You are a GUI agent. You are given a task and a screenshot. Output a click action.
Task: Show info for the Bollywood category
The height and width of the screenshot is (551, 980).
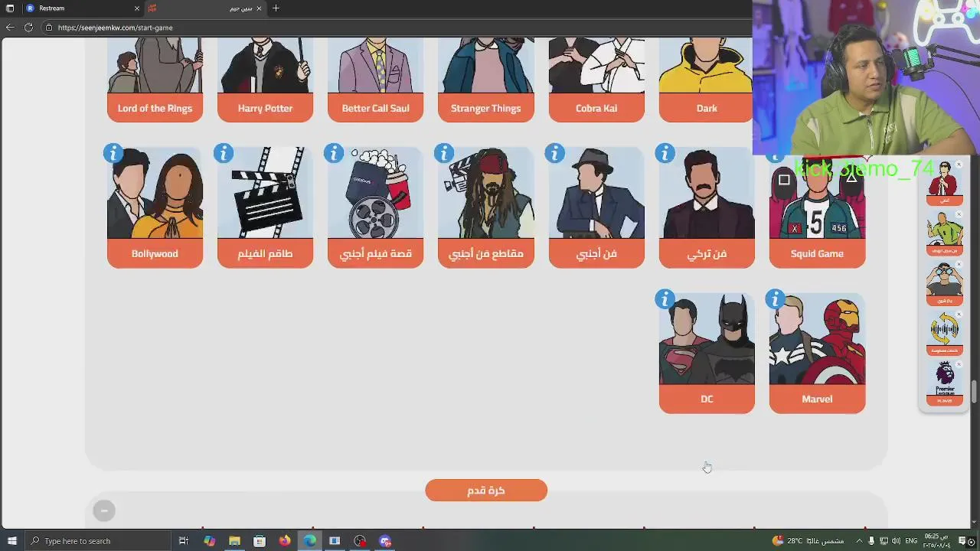(113, 154)
